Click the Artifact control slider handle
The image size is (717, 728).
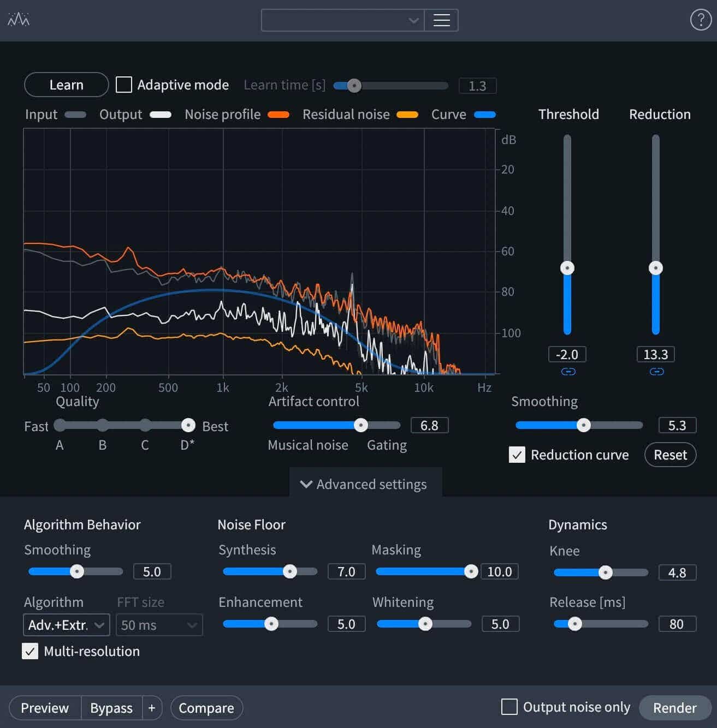(361, 425)
